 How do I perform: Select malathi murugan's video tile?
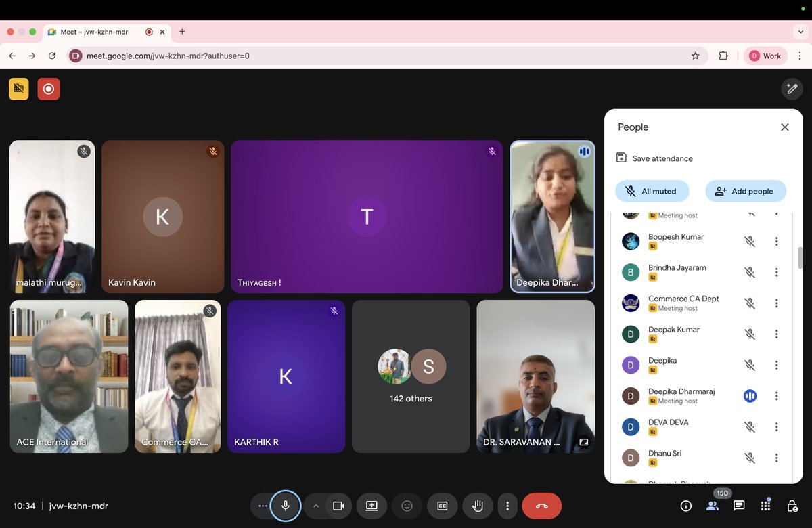click(52, 217)
